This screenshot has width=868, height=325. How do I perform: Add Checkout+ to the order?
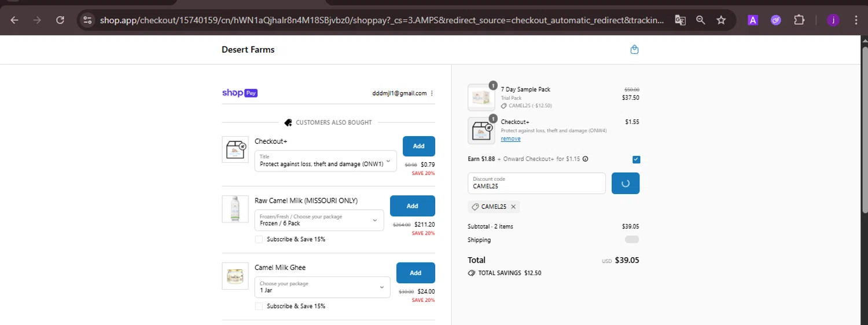pyautogui.click(x=419, y=146)
